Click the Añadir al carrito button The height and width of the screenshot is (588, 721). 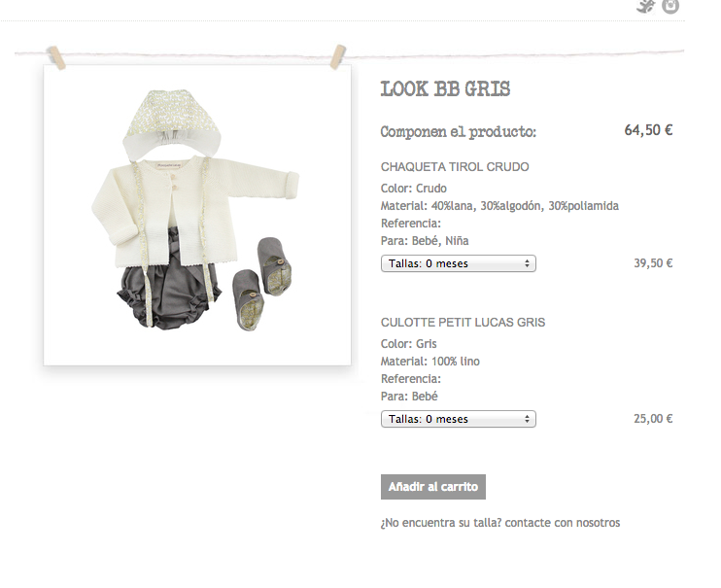pyautogui.click(x=433, y=487)
